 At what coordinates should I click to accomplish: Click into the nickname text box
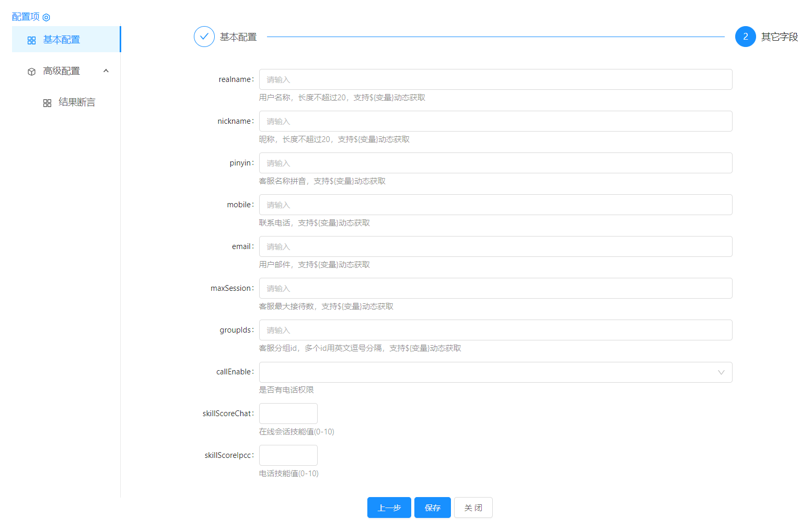point(495,121)
